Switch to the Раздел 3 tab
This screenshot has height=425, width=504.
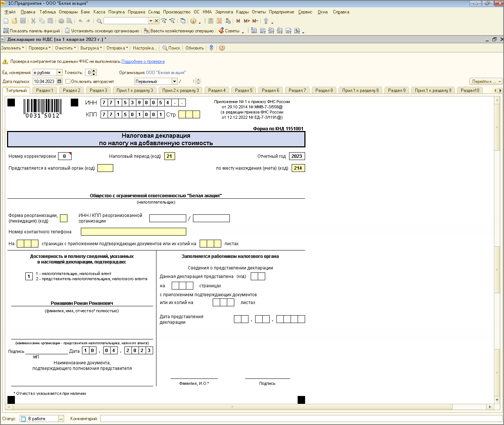click(x=98, y=90)
